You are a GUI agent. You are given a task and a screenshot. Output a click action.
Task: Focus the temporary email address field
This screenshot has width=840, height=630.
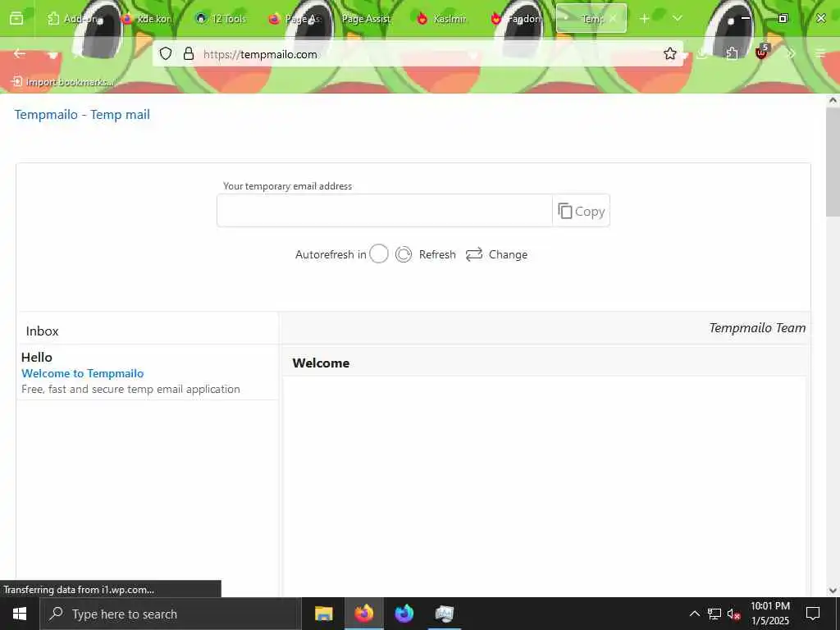pos(385,211)
